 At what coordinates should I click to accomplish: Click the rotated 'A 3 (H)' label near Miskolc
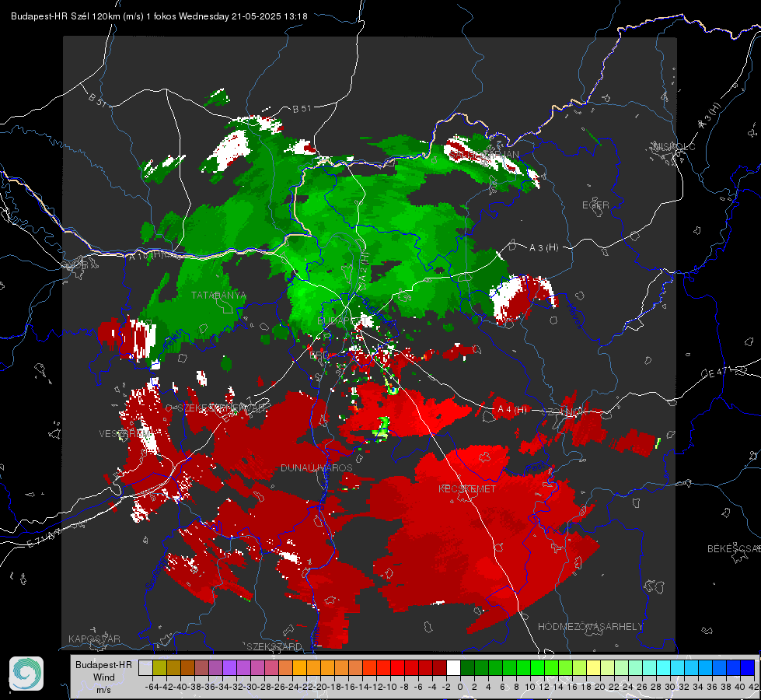click(x=710, y=116)
